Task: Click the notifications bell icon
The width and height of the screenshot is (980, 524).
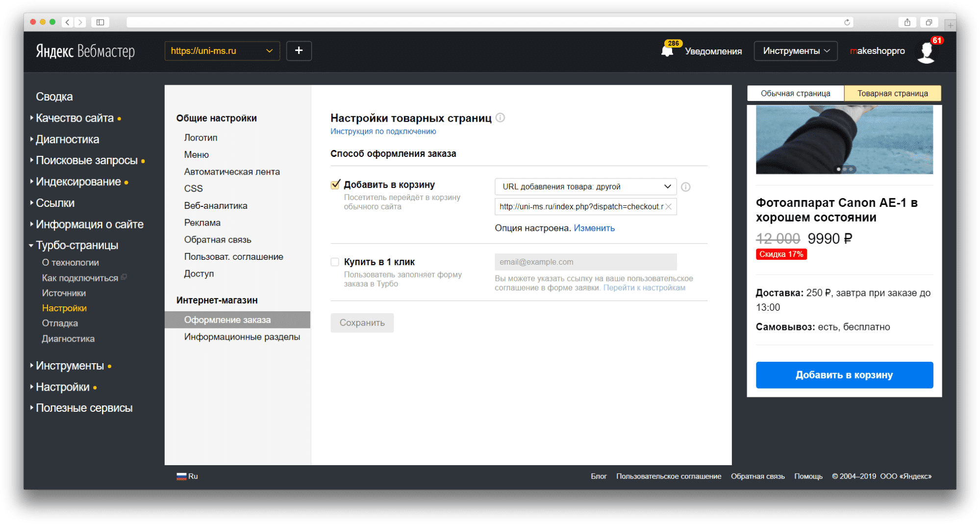Action: click(667, 51)
